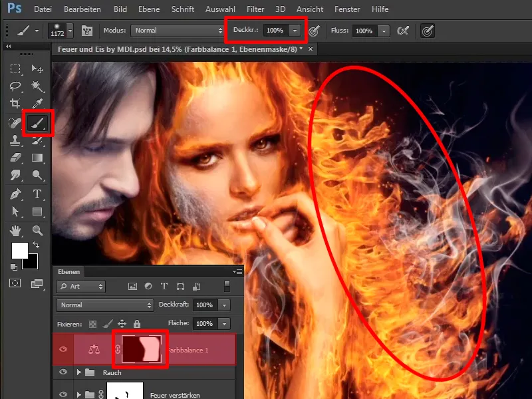
Task: Select the Path Selection tool
Action: coord(15,211)
